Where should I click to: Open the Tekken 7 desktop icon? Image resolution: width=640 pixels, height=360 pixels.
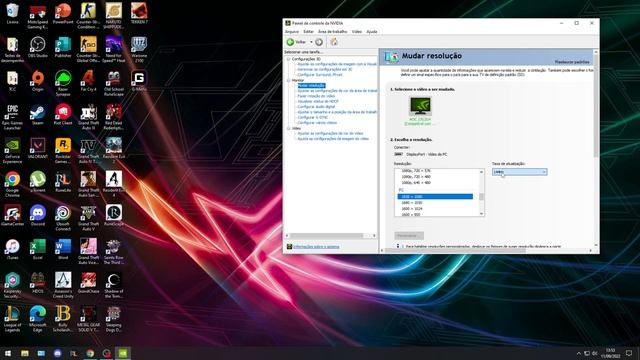[x=139, y=14]
